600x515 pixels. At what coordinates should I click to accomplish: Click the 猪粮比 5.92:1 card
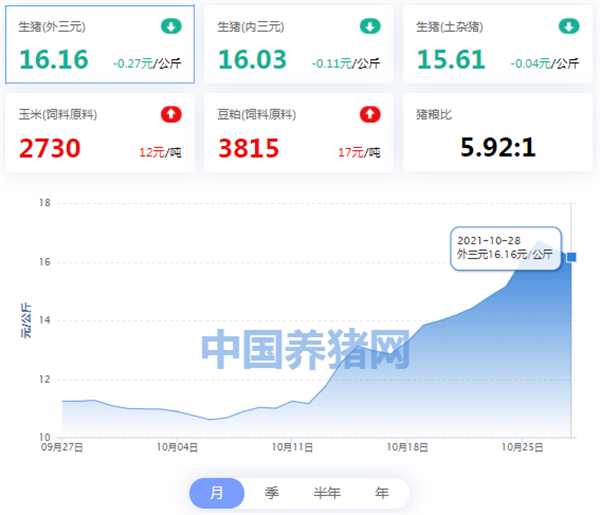pos(496,133)
